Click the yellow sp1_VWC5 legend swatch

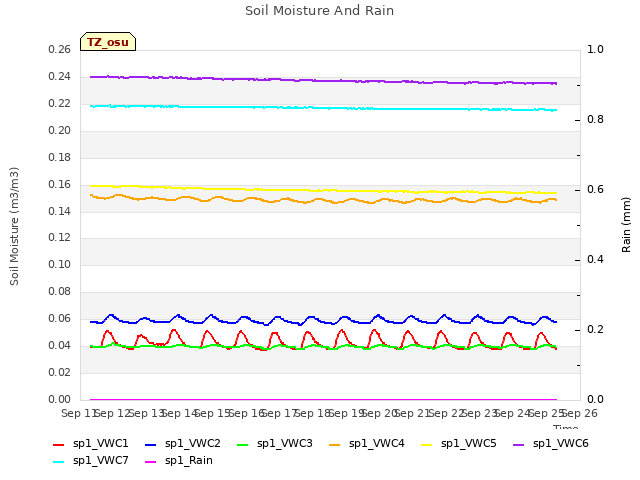point(427,444)
